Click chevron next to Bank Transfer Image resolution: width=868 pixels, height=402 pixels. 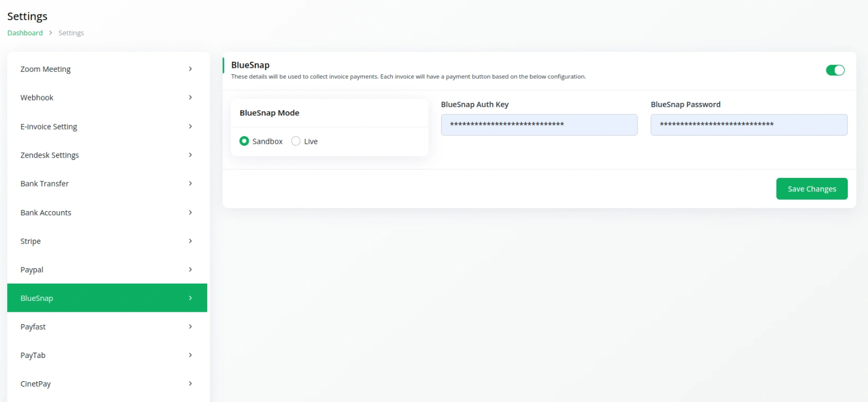[x=191, y=184]
